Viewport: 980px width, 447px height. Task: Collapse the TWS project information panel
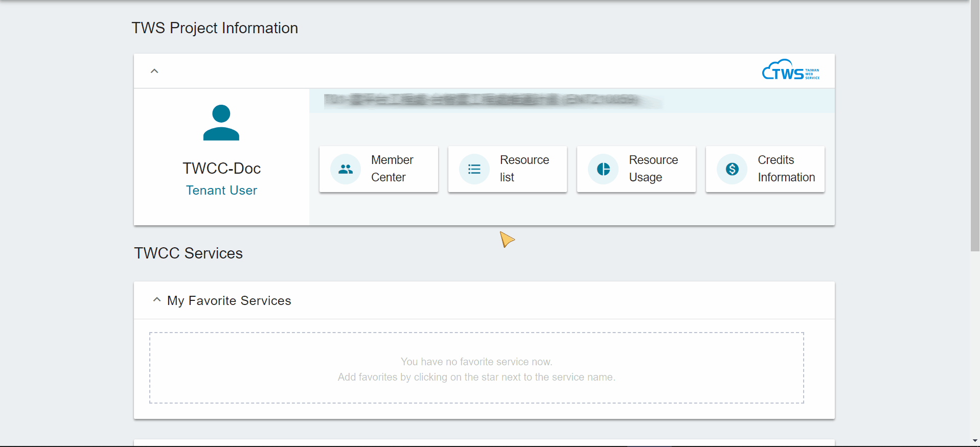(x=154, y=71)
